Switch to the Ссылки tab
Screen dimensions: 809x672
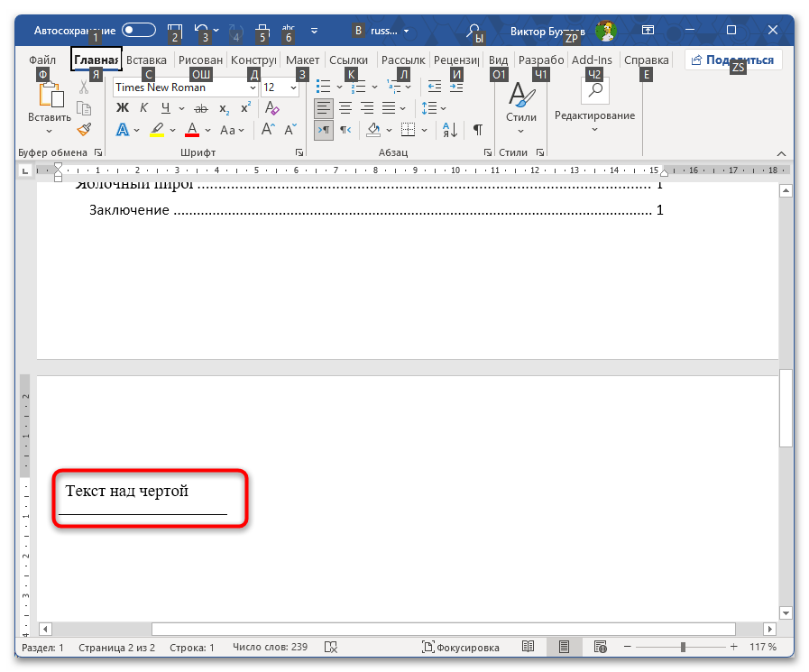[x=349, y=60]
